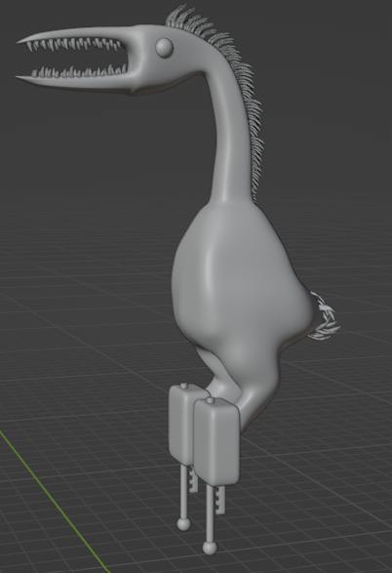Select the feathery tail tuft

click(325, 316)
